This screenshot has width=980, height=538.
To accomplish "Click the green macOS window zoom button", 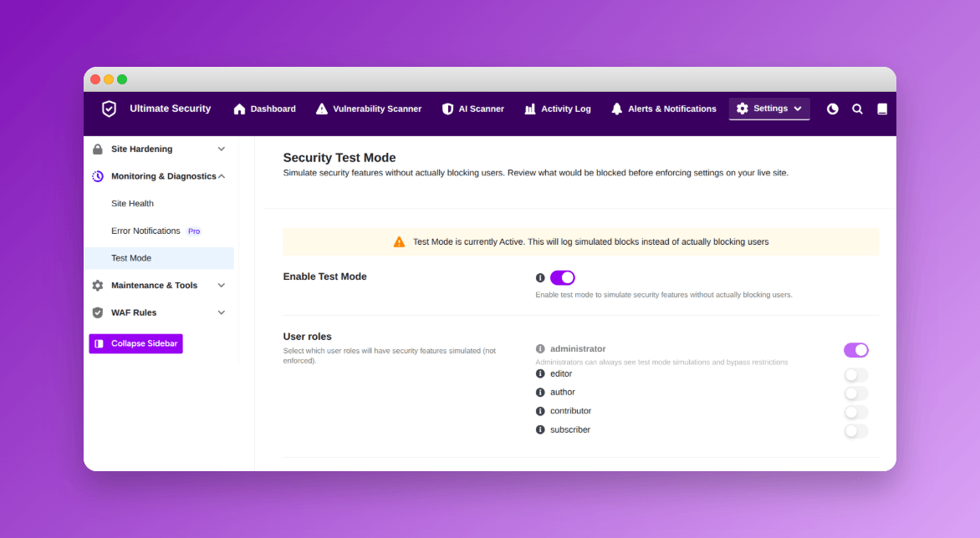I will (x=122, y=79).
